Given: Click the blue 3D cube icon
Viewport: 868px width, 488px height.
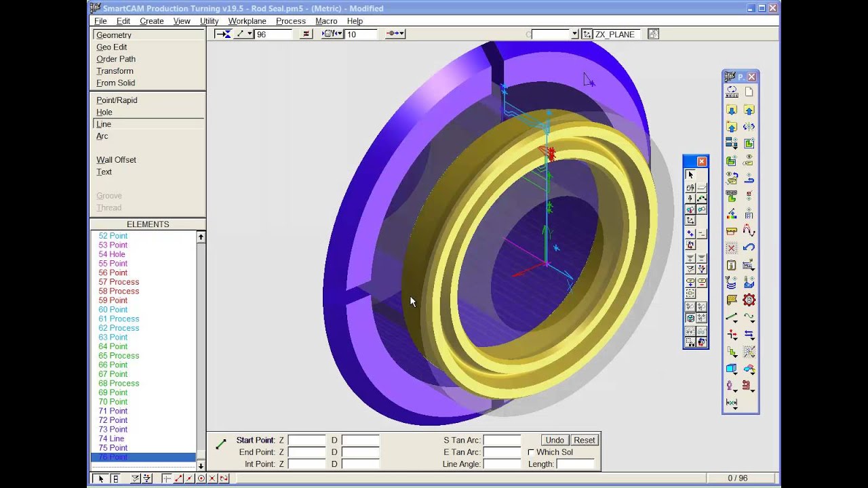Looking at the screenshot, I should [731, 369].
